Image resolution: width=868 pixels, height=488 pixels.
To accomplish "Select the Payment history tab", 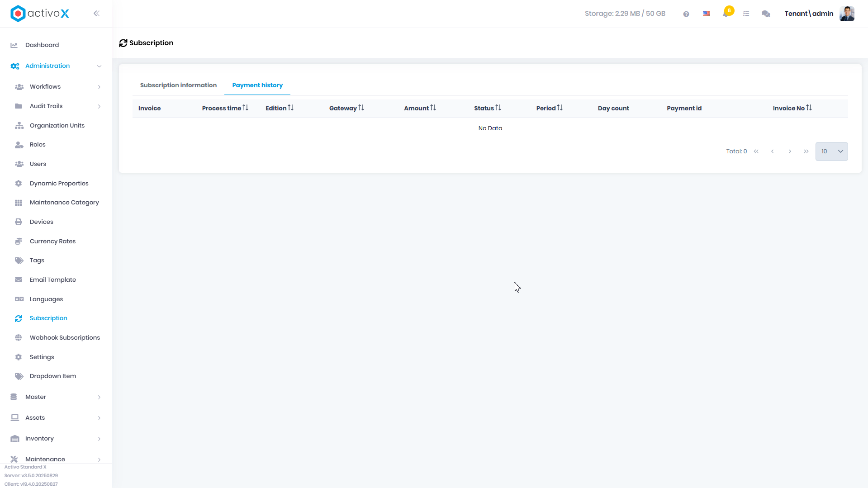I will pos(257,85).
